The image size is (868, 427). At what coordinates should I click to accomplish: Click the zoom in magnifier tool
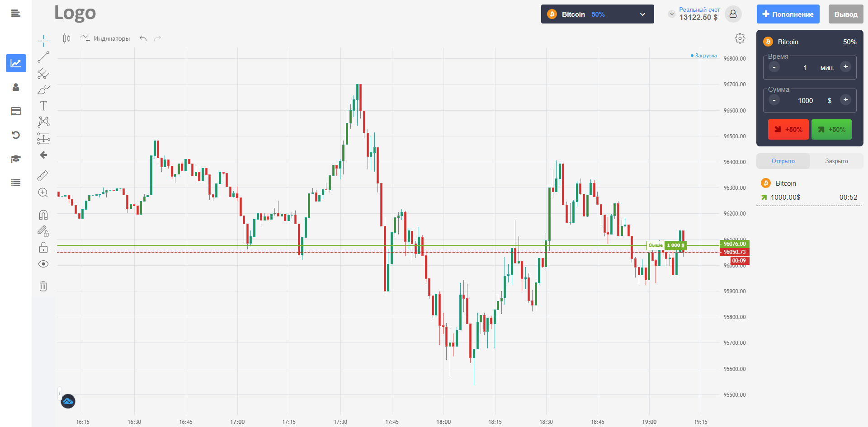click(x=43, y=193)
